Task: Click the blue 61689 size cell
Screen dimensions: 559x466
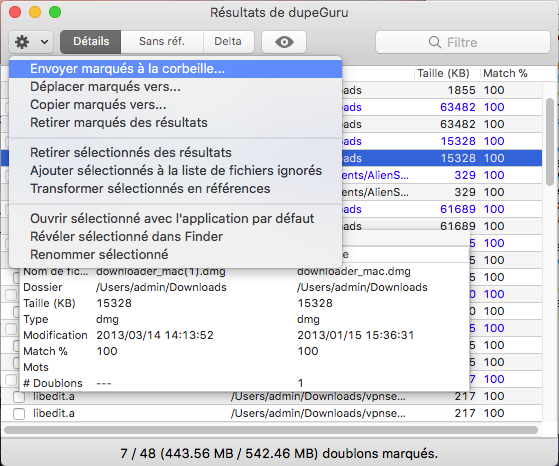Action: [x=458, y=209]
